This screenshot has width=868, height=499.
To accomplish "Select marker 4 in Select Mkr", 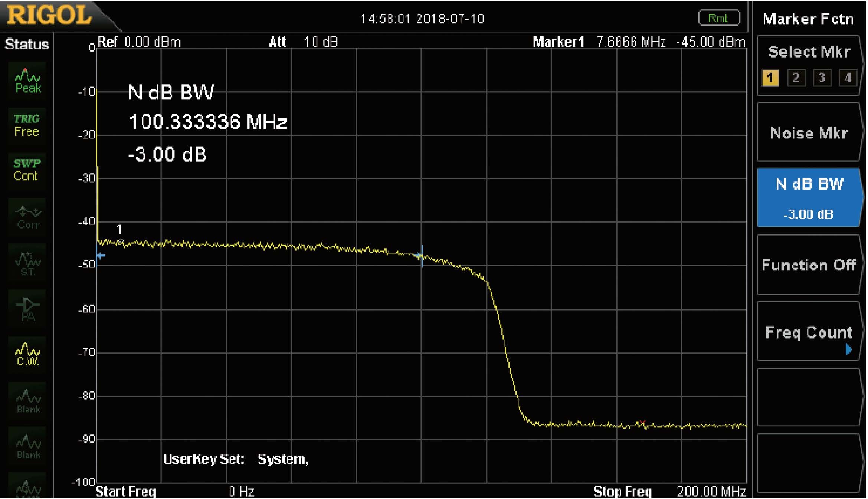I will [847, 78].
